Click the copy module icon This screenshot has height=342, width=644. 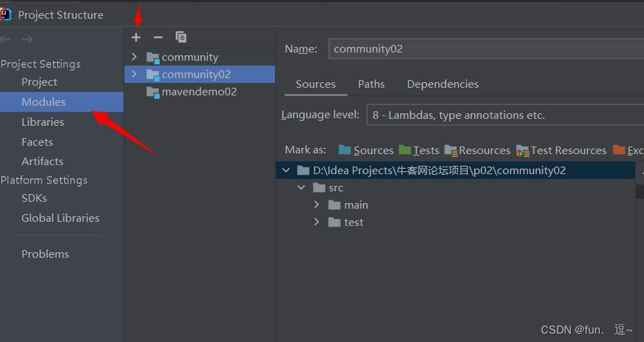[181, 37]
